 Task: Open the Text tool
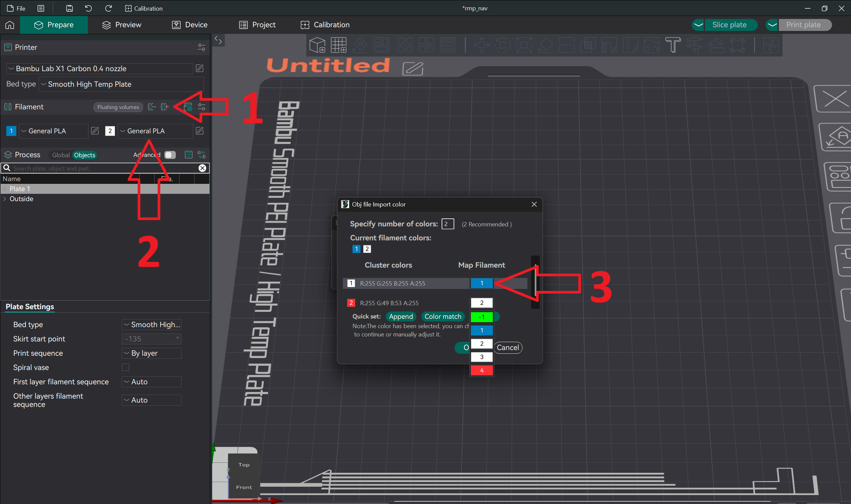[x=674, y=45]
